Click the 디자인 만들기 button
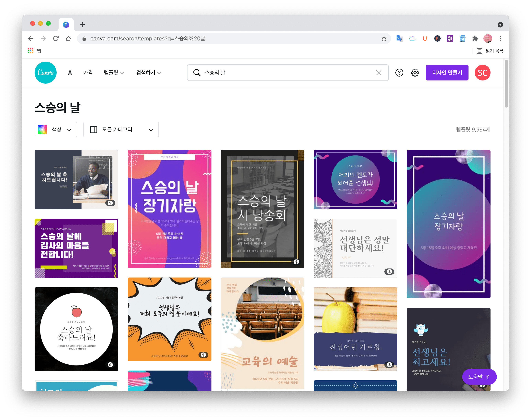The width and height of the screenshot is (531, 420). [447, 73]
